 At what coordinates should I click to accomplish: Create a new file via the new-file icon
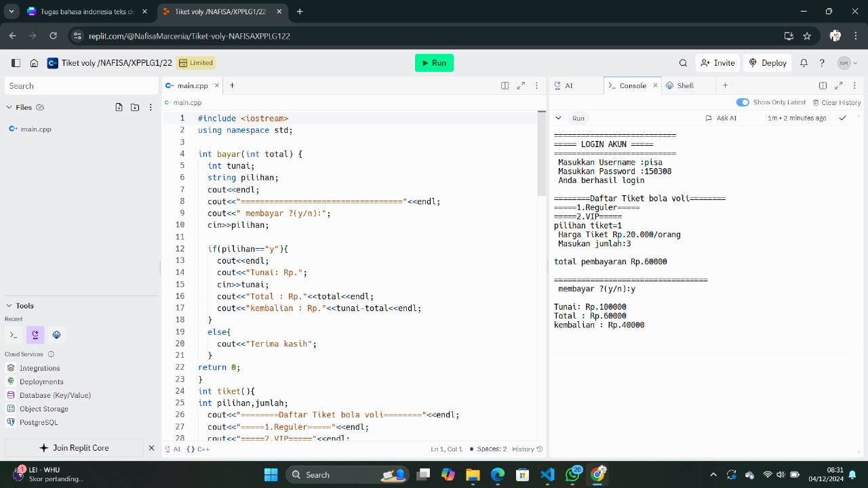[x=119, y=107]
